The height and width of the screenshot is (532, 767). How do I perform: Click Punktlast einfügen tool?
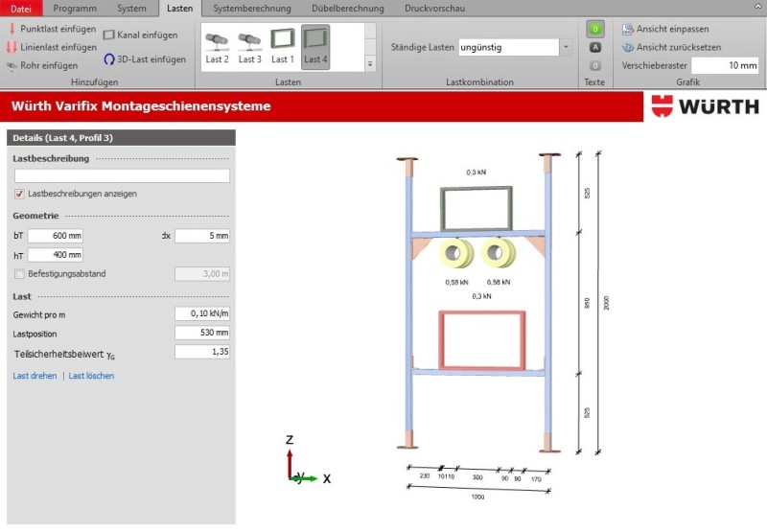[x=52, y=29]
